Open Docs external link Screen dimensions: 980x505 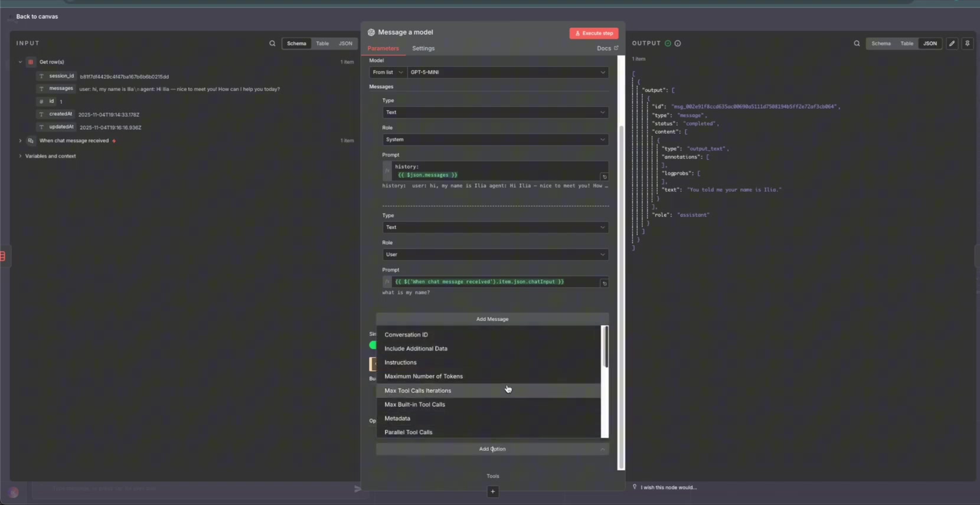pyautogui.click(x=607, y=48)
